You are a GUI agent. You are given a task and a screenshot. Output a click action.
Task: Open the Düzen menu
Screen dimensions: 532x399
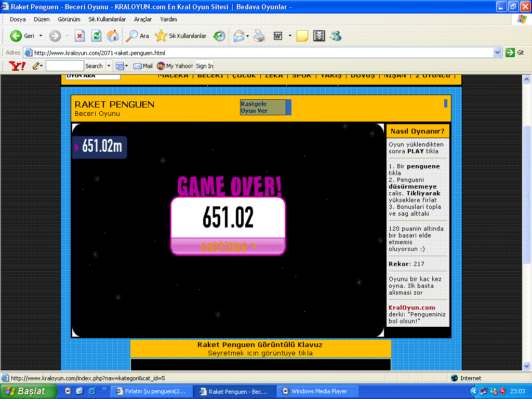pyautogui.click(x=42, y=19)
